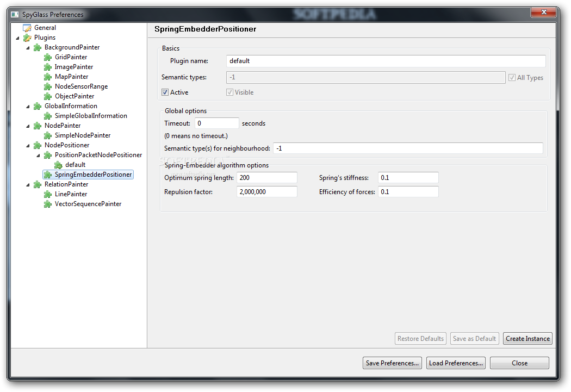Collapse the NodePainter branch
The height and width of the screenshot is (392, 571).
point(28,126)
